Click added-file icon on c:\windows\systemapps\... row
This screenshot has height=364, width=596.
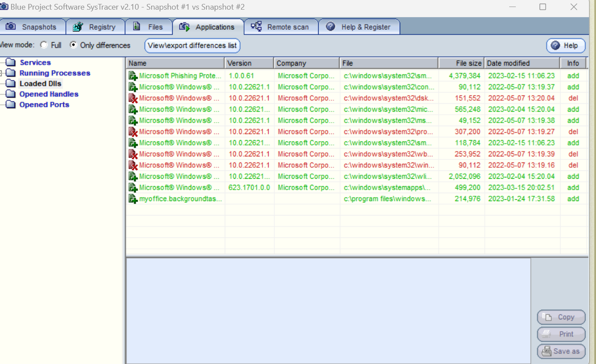click(133, 187)
